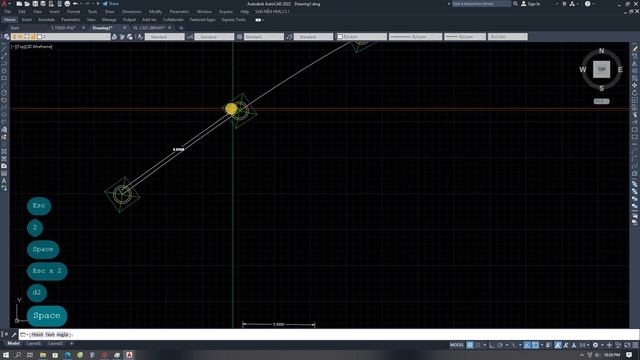Click the N direction on the ViewCube compass
The height and width of the screenshot is (360, 640).
[x=601, y=51]
